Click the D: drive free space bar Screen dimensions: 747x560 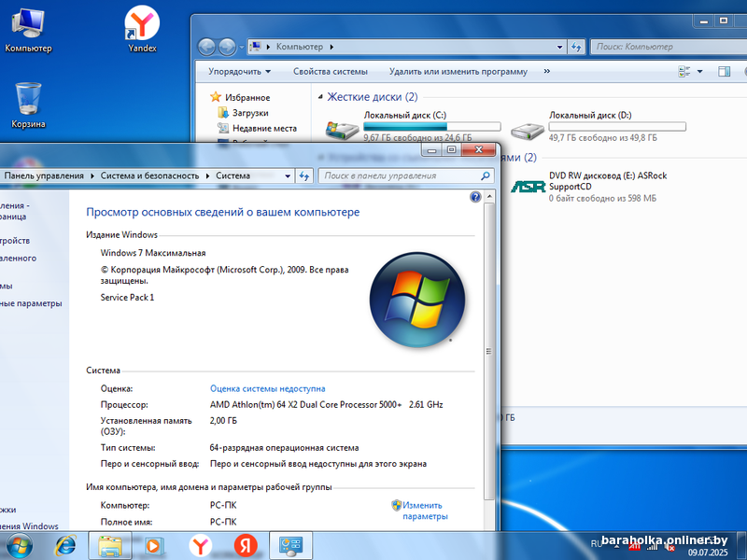click(617, 127)
